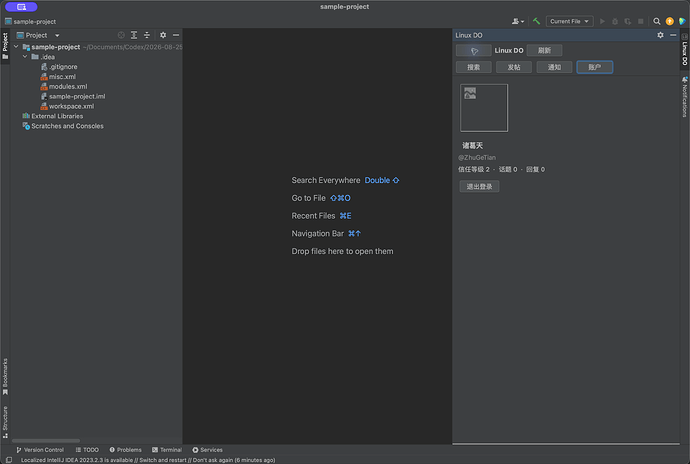Hide the Linux DO tool window
The width and height of the screenshot is (690, 464).
673,35
